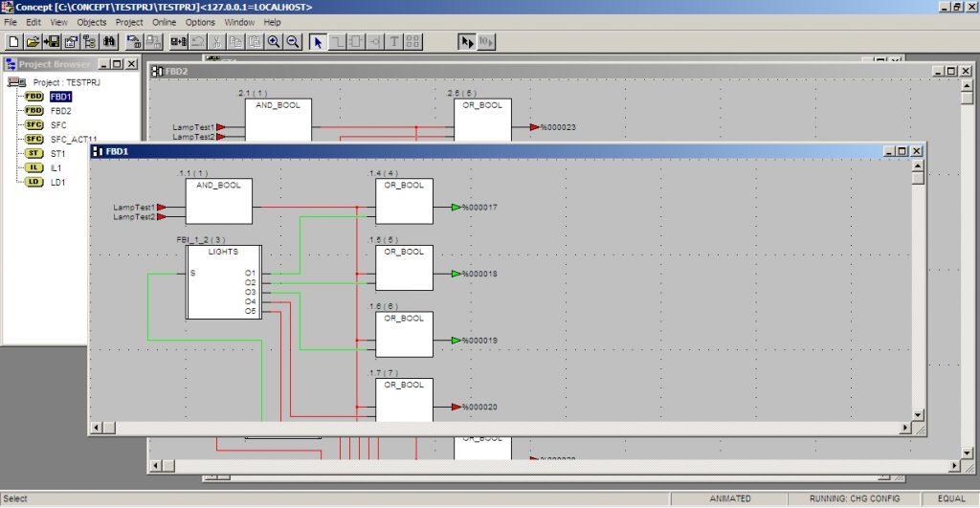980x508 pixels.
Task: Click the Project Browser tree icon in toolbar
Action: coord(90,42)
